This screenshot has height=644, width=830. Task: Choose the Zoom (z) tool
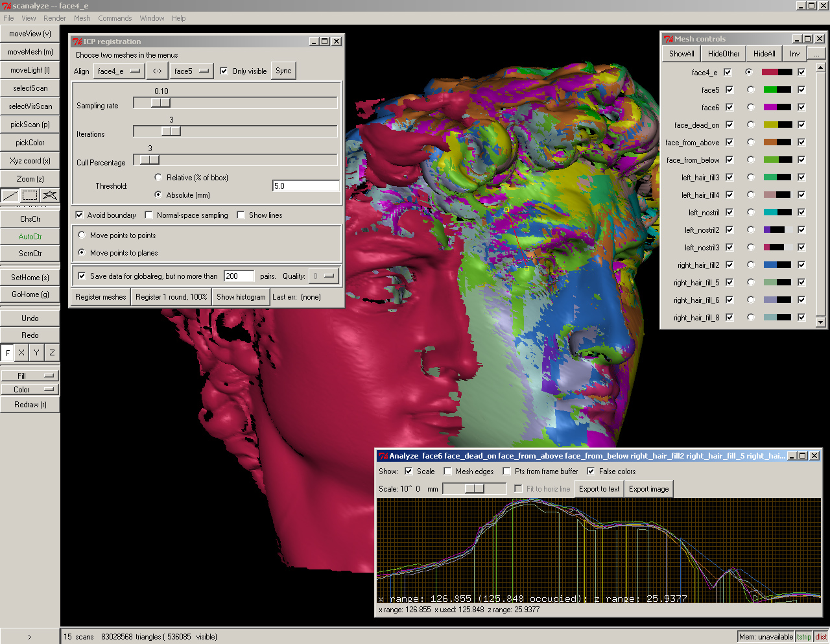[30, 179]
